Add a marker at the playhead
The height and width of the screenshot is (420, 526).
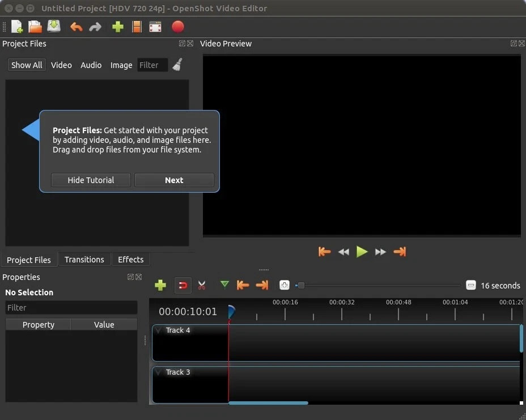click(224, 285)
